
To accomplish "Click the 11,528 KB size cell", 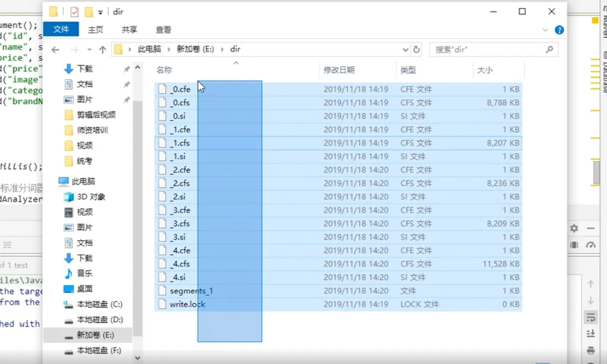I will (501, 264).
